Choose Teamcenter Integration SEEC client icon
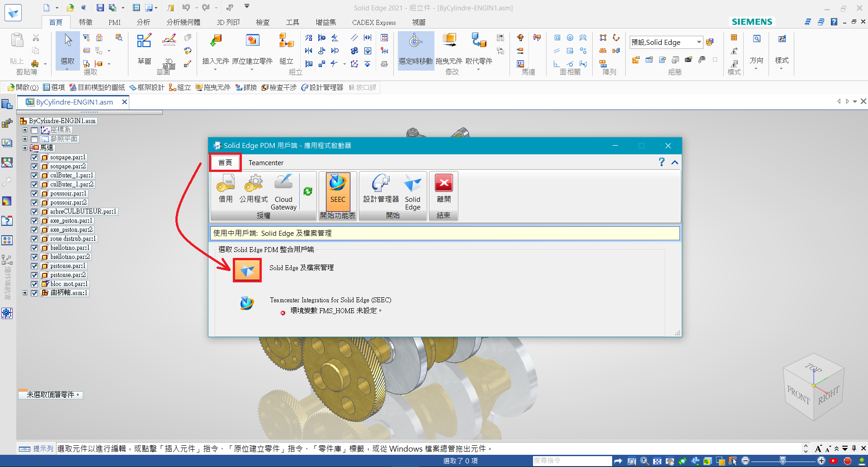 (x=247, y=303)
